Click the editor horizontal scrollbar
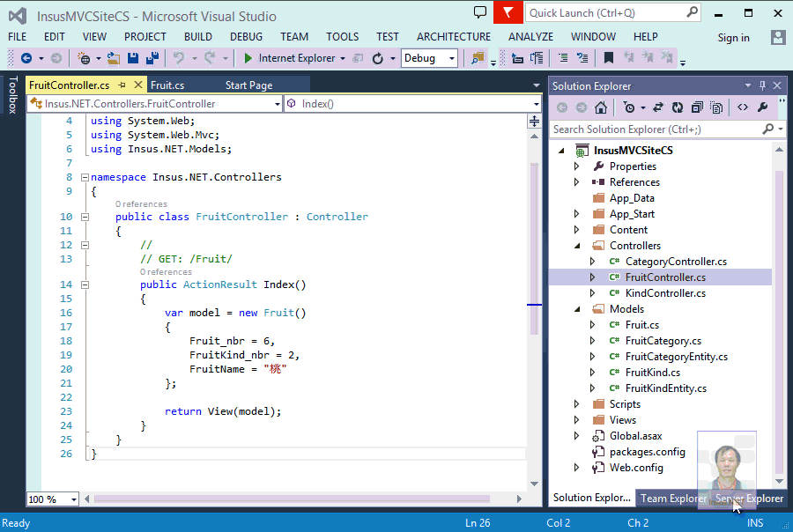This screenshot has width=793, height=532. pos(292,499)
